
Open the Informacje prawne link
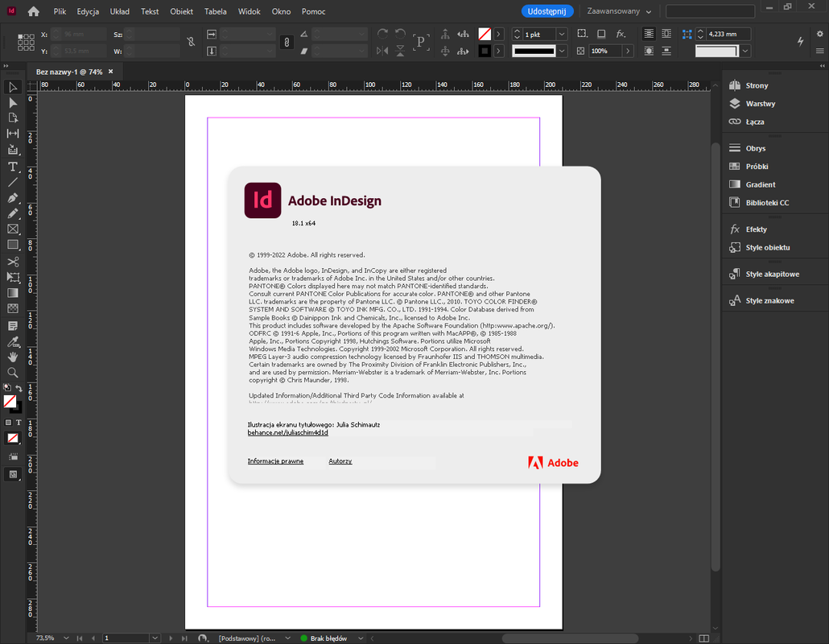(x=275, y=461)
